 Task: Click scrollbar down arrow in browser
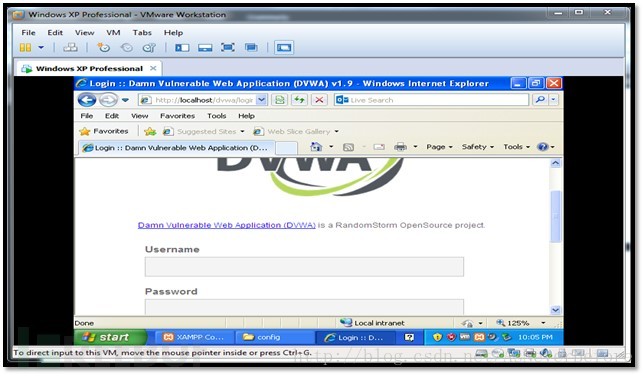coord(555,310)
